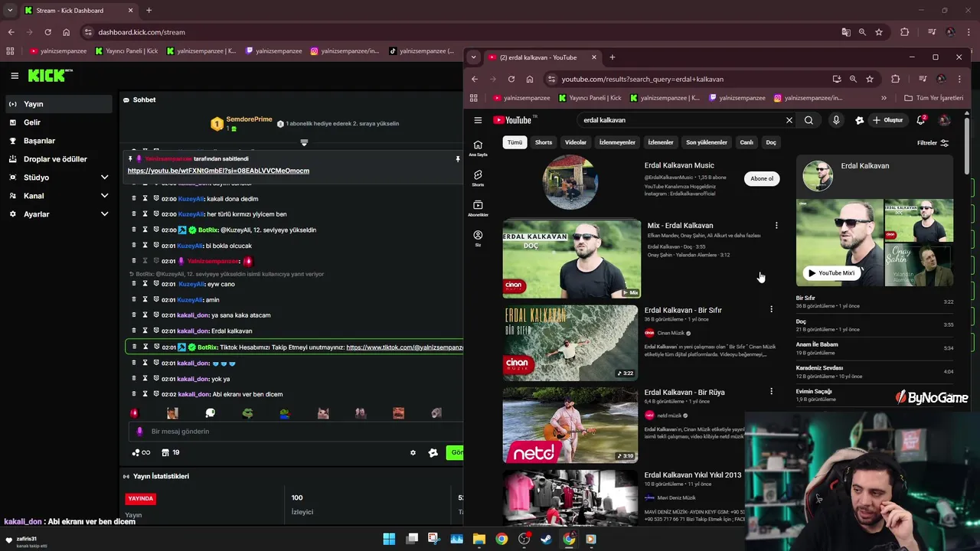Select the Shorts filter chip

[544, 142]
